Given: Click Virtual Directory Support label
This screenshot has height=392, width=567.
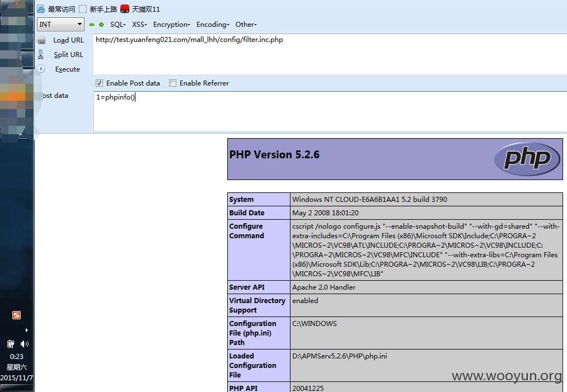Looking at the screenshot, I should [257, 305].
